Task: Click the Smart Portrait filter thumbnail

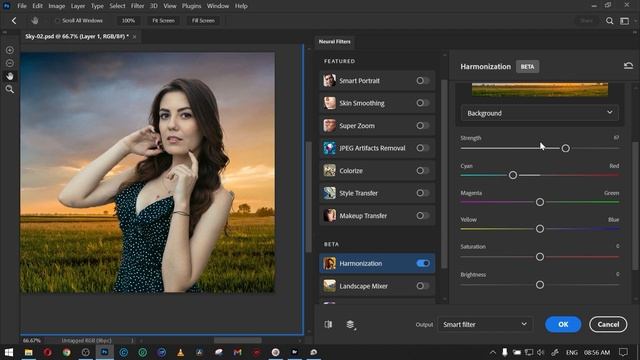Action: pos(329,80)
